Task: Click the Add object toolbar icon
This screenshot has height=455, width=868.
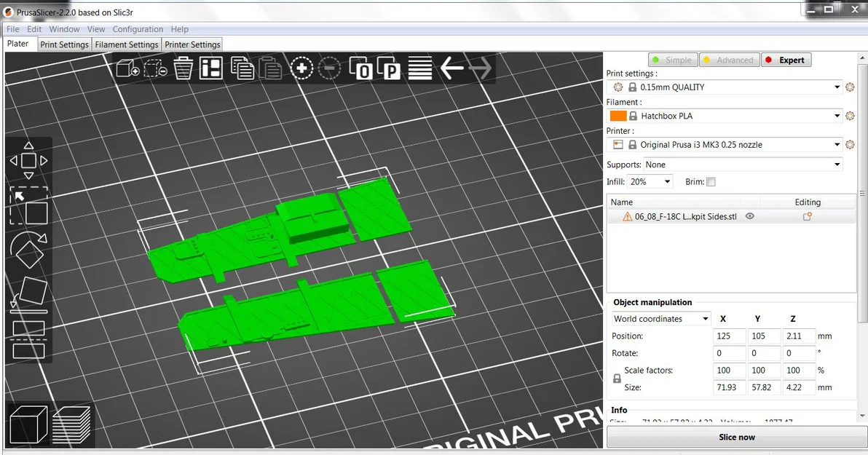Action: click(x=127, y=68)
